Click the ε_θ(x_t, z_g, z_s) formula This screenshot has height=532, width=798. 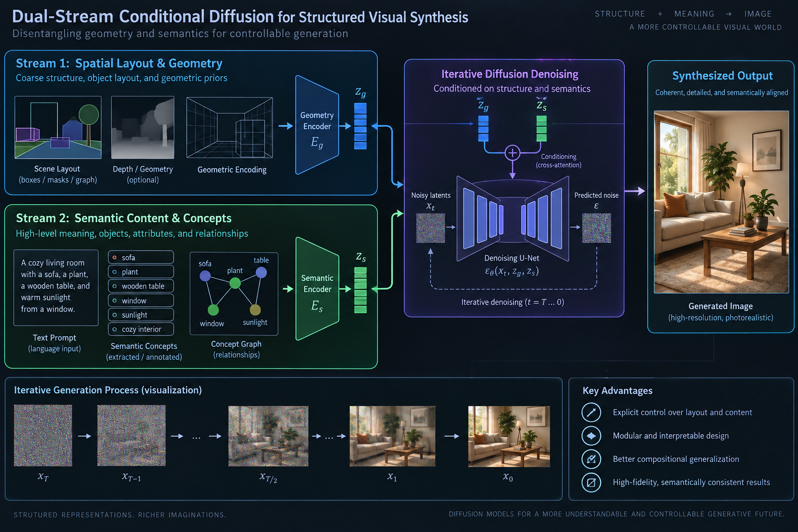512,271
